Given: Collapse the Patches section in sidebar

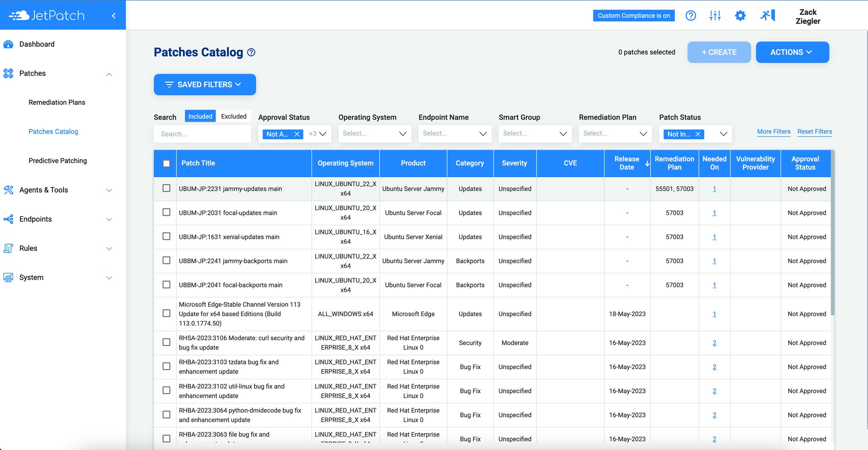Looking at the screenshot, I should tap(109, 74).
